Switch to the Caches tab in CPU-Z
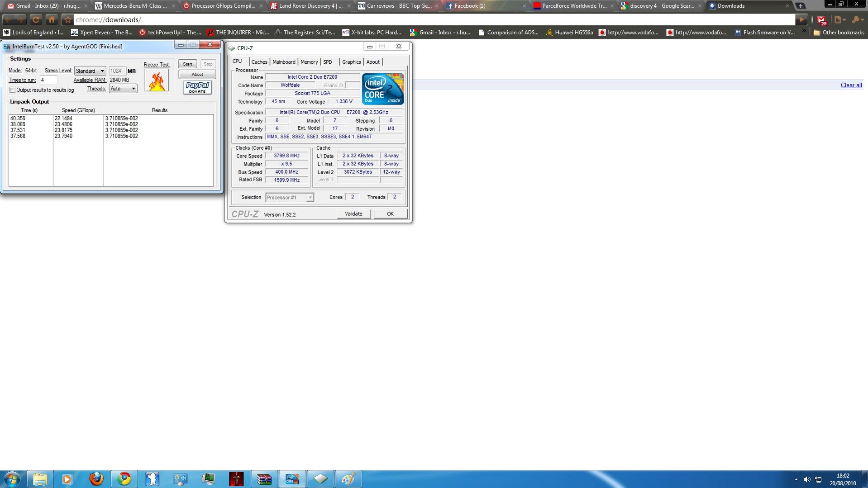This screenshot has width=868, height=488. pos(259,62)
